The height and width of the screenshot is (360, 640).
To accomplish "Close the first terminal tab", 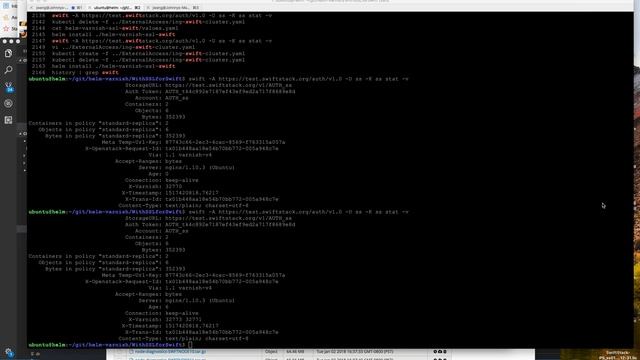I will (32, 7).
